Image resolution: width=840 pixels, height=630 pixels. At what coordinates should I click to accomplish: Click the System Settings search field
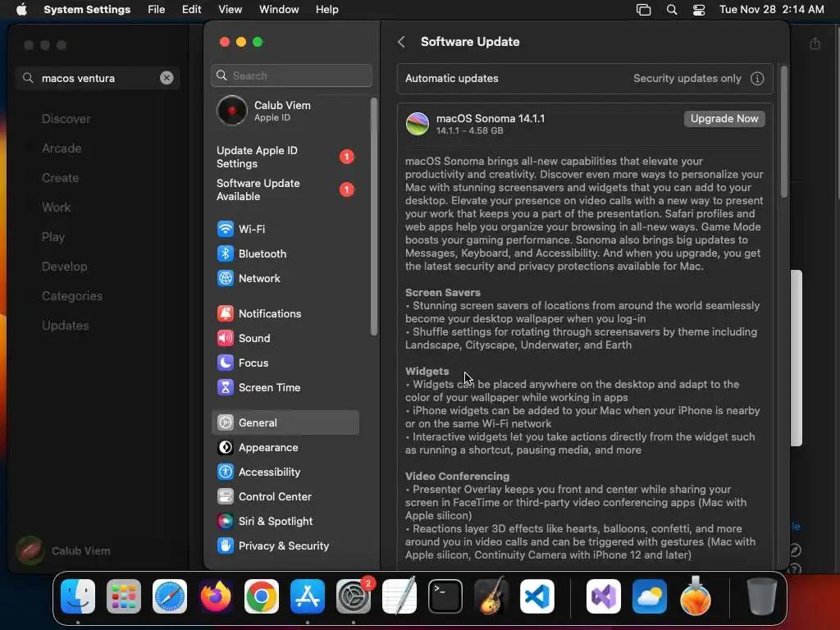pos(291,75)
